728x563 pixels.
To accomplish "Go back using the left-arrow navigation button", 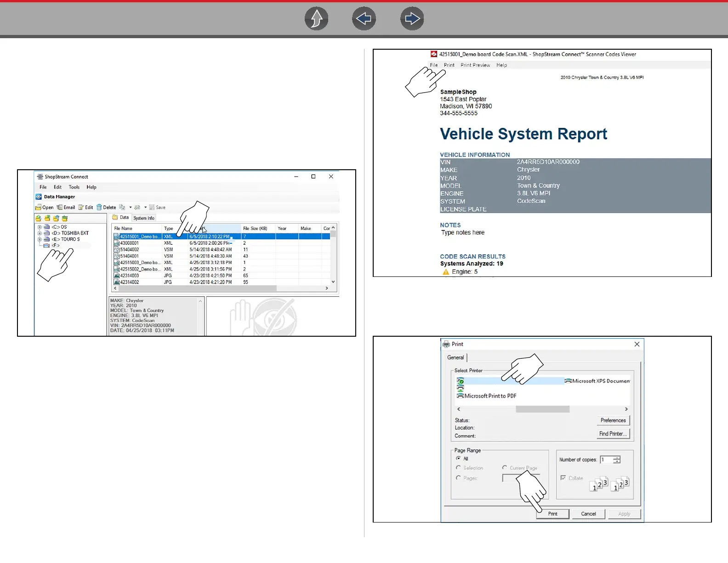I will pyautogui.click(x=364, y=19).
